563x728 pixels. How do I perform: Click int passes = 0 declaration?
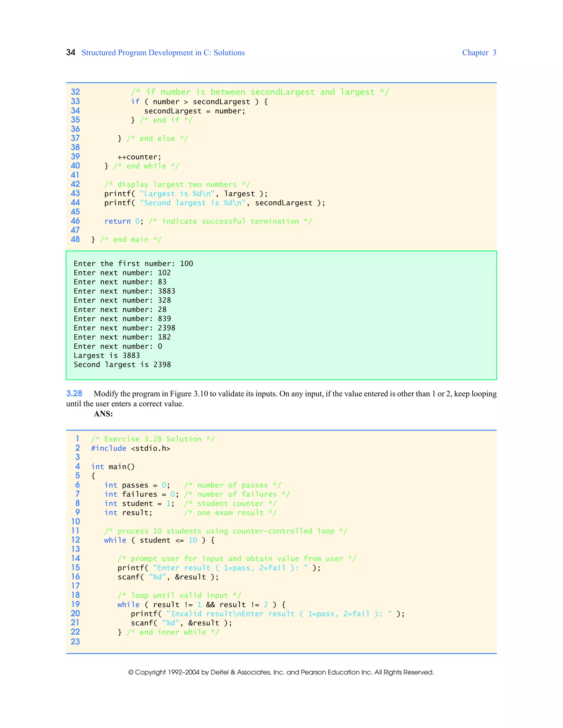coord(137,485)
